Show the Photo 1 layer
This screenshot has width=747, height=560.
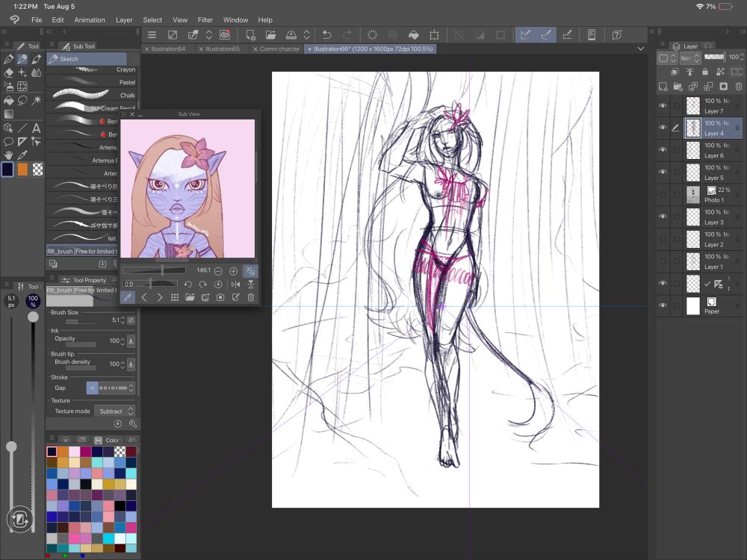(x=663, y=194)
